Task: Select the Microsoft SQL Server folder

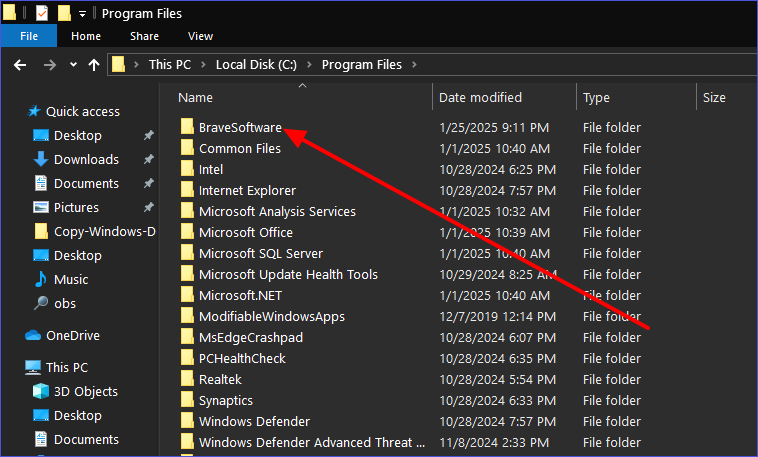Action: point(261,254)
